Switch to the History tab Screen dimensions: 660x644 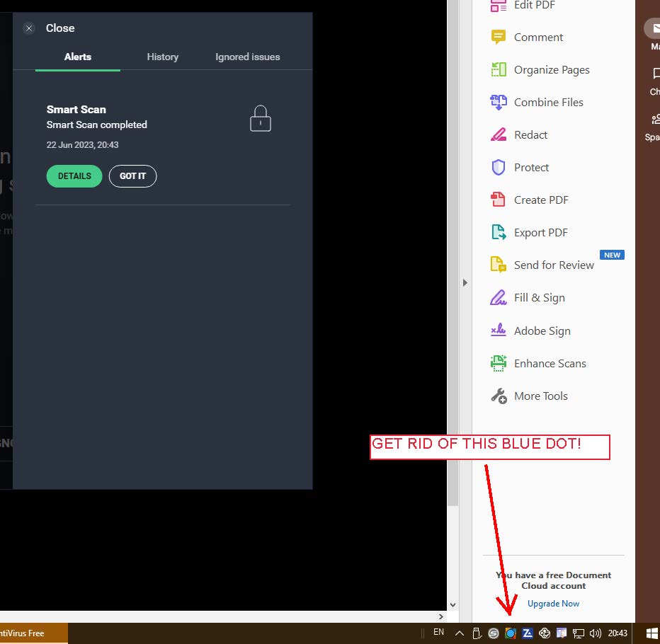[x=162, y=57]
